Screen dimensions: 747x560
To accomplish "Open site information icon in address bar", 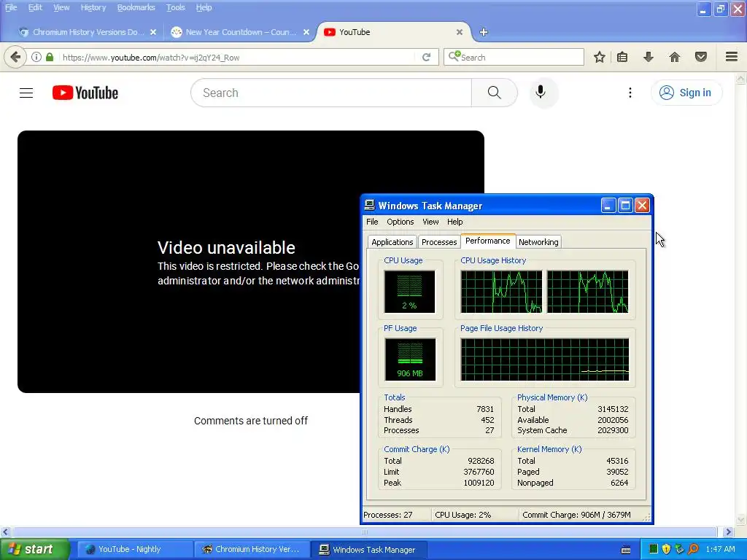I will point(36,57).
